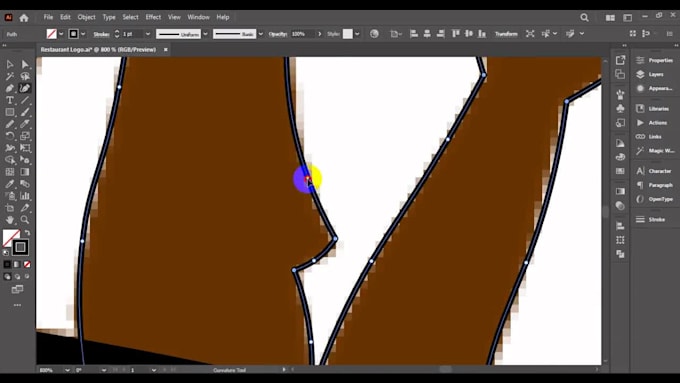The height and width of the screenshot is (383, 680).
Task: Open the control bar fill color dropdown
Action: point(61,34)
